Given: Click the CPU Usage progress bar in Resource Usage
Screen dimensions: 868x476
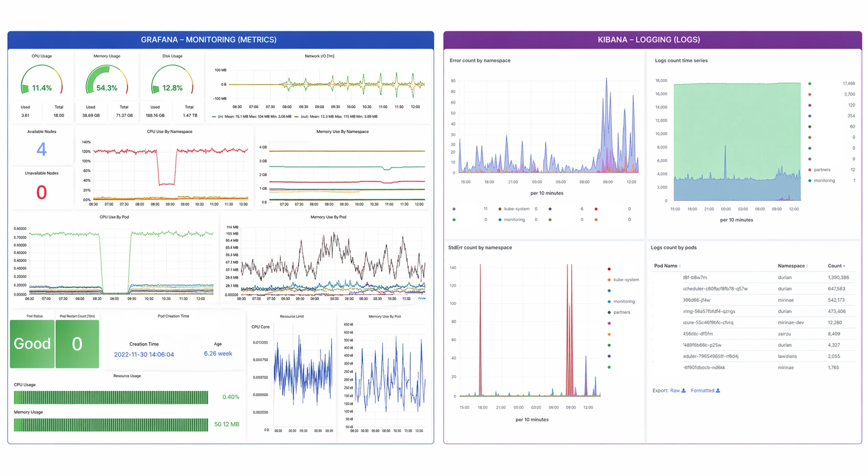Looking at the screenshot, I should click(111, 397).
